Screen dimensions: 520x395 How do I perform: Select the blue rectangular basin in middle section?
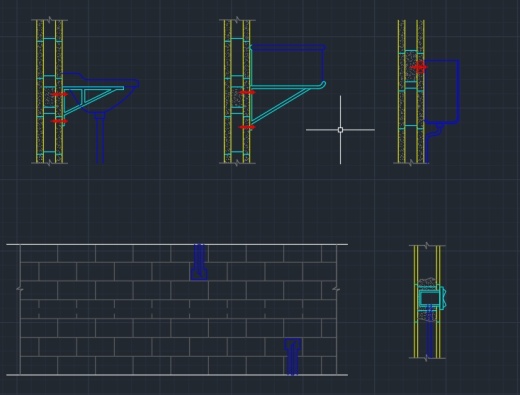pos(288,63)
